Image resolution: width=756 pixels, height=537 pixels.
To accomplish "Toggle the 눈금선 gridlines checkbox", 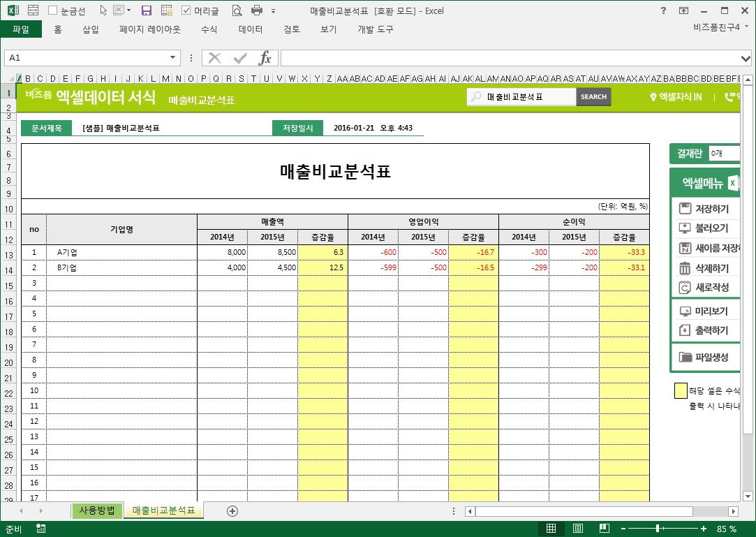I will (53, 10).
